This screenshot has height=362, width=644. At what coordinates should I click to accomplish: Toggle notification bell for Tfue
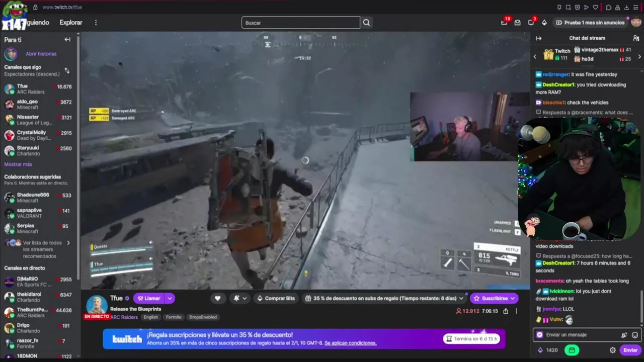click(239, 298)
